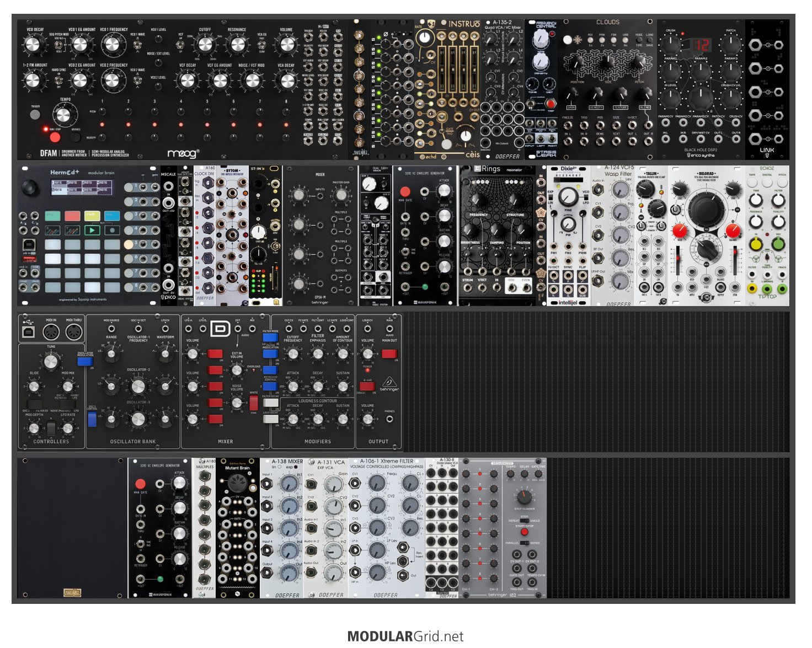812x648 pixels.
Task: Click the green play pad on Hermod+
Action: (x=92, y=229)
